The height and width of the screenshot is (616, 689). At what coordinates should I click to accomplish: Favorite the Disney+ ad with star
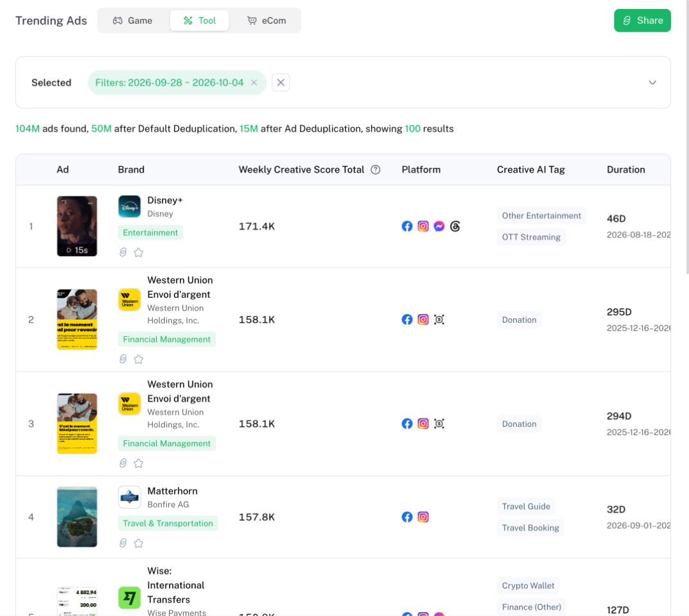tap(139, 252)
